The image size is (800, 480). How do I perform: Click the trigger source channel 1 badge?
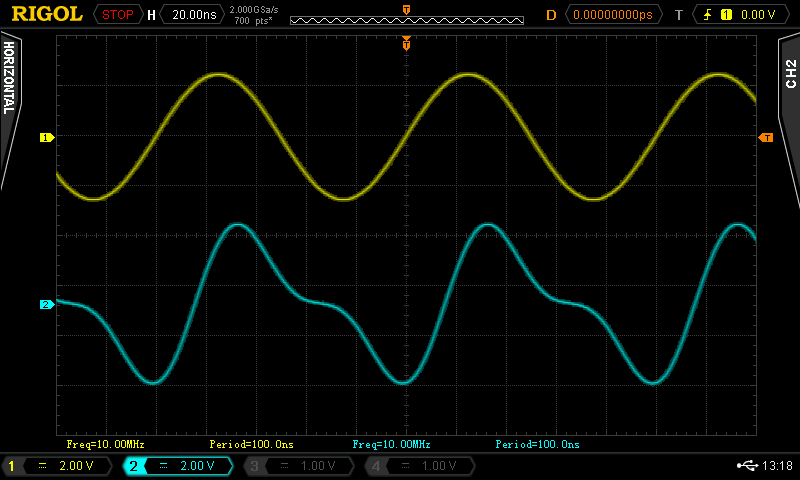(x=726, y=15)
